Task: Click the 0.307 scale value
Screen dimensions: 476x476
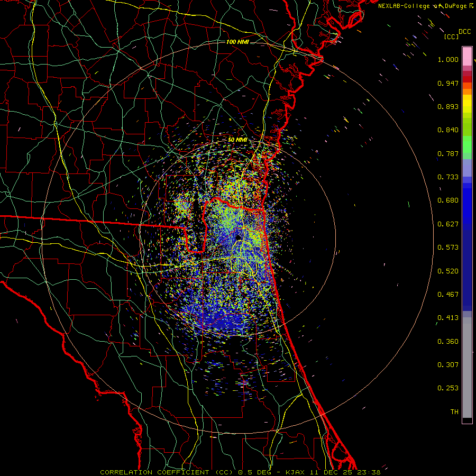Action: pos(448,365)
